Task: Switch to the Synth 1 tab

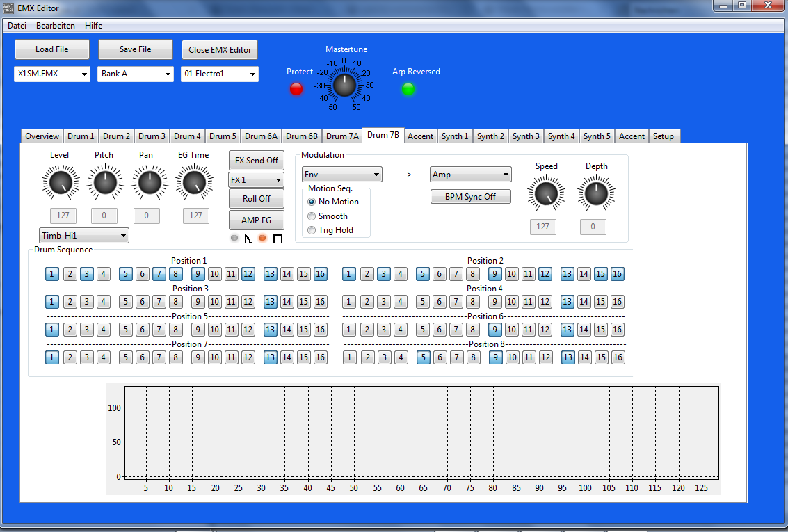Action: [x=455, y=136]
